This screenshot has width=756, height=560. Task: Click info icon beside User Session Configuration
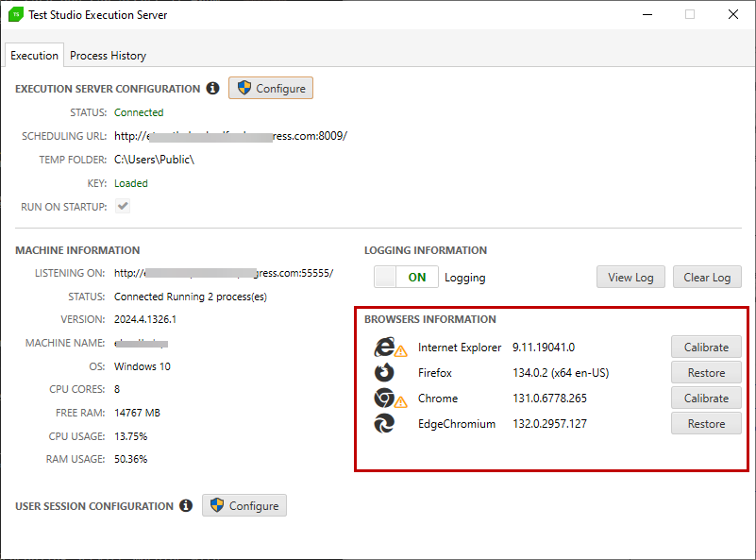tap(186, 505)
